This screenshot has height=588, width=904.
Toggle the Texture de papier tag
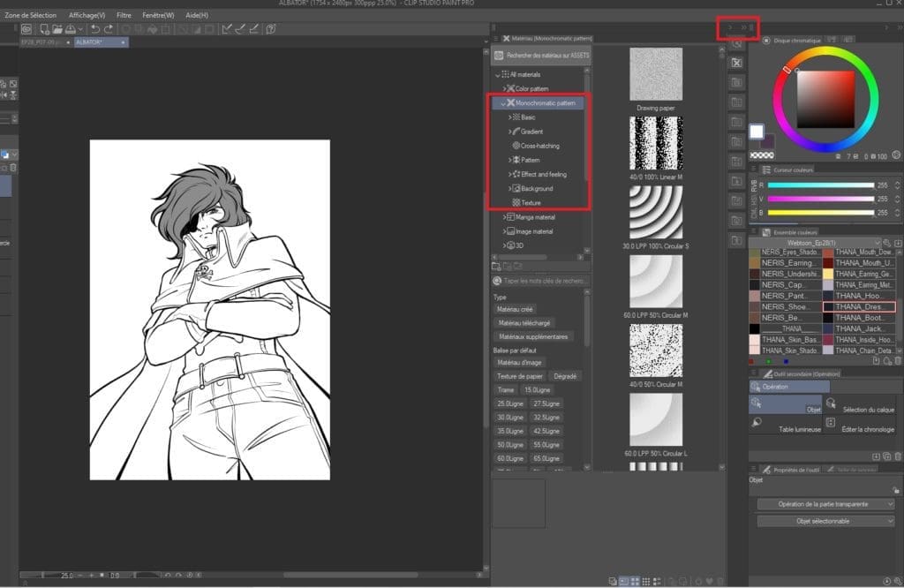click(520, 376)
